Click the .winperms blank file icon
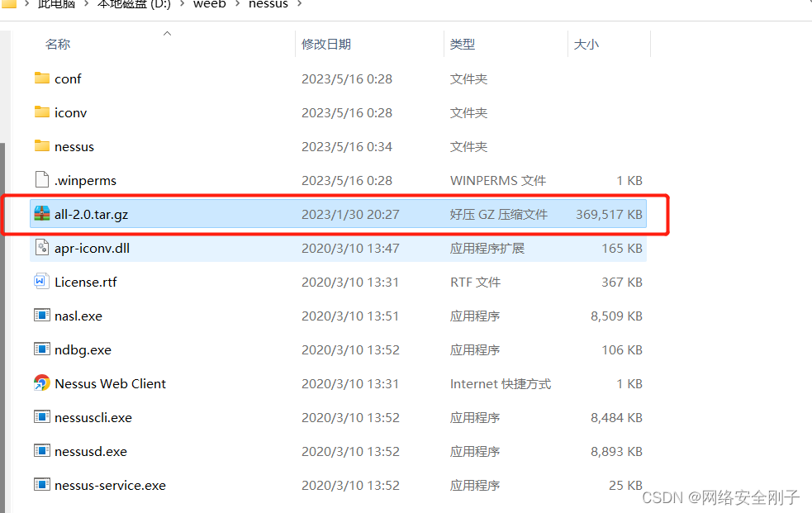 point(42,179)
